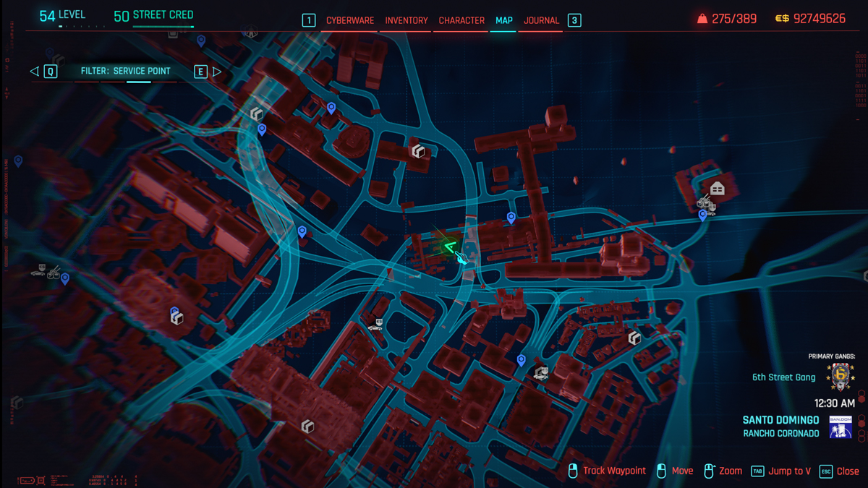The height and width of the screenshot is (488, 868).
Task: Open the Inventory tab
Action: point(407,20)
